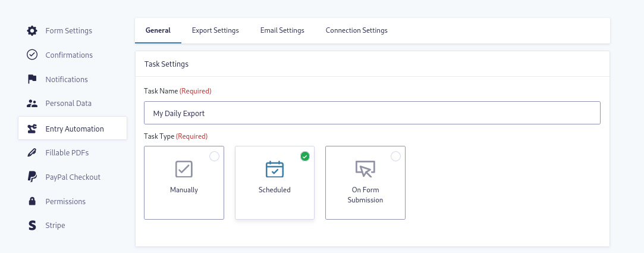Click the cursor icon for On Form Submission
644x253 pixels.
(x=365, y=170)
